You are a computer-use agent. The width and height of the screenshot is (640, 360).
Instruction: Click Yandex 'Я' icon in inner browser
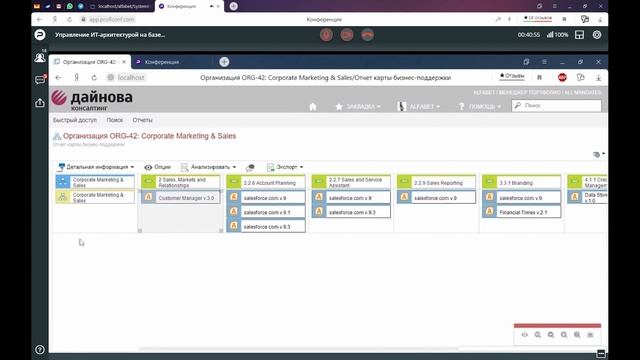click(x=76, y=78)
